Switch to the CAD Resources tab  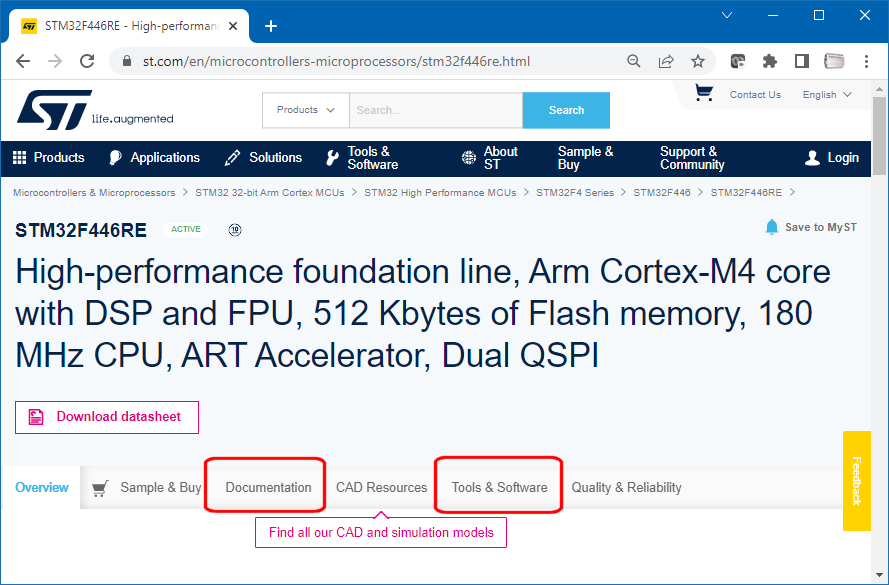pos(382,488)
